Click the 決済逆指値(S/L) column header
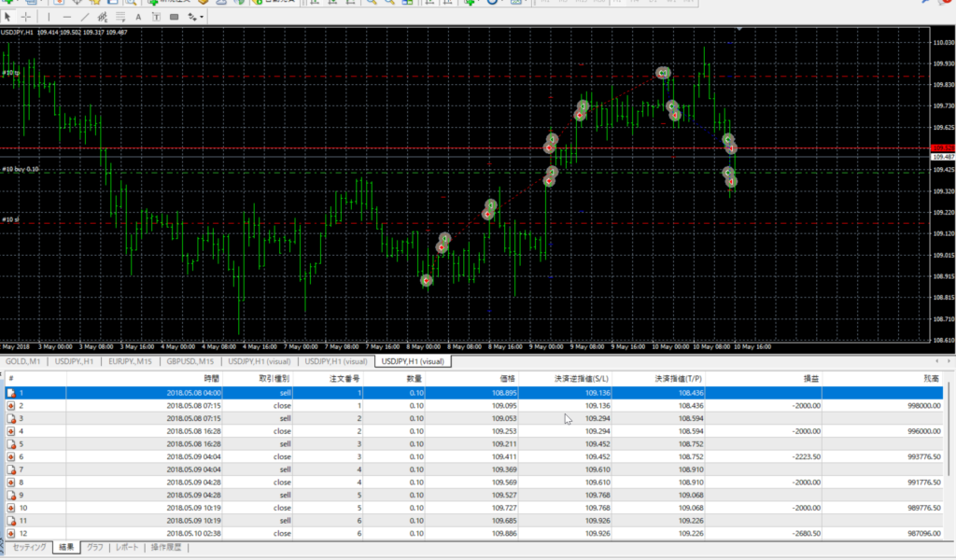 coord(565,379)
